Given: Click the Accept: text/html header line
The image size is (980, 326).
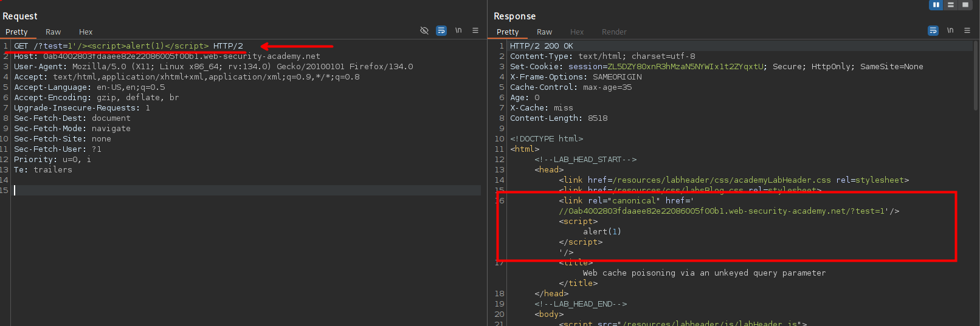Looking at the screenshot, I should tap(187, 77).
